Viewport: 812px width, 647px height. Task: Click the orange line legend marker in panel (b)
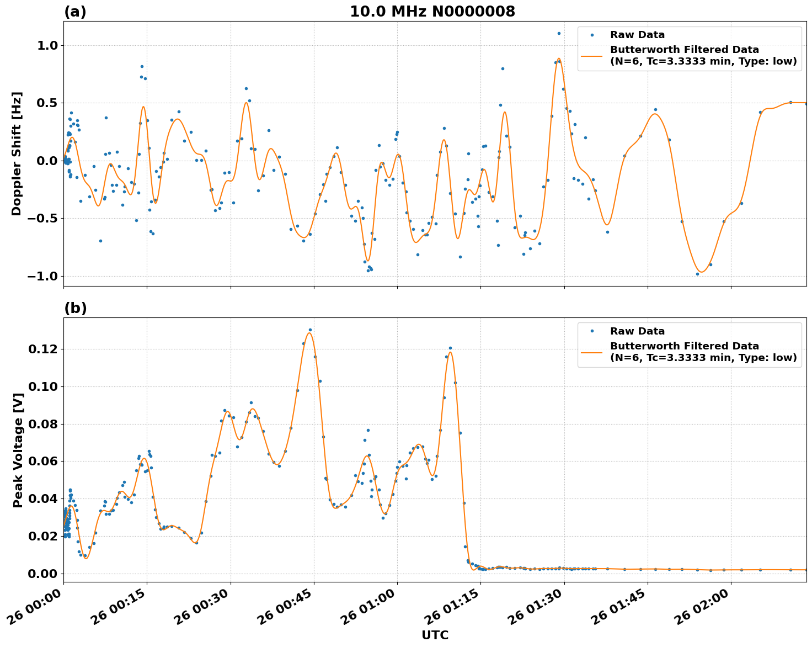point(592,352)
